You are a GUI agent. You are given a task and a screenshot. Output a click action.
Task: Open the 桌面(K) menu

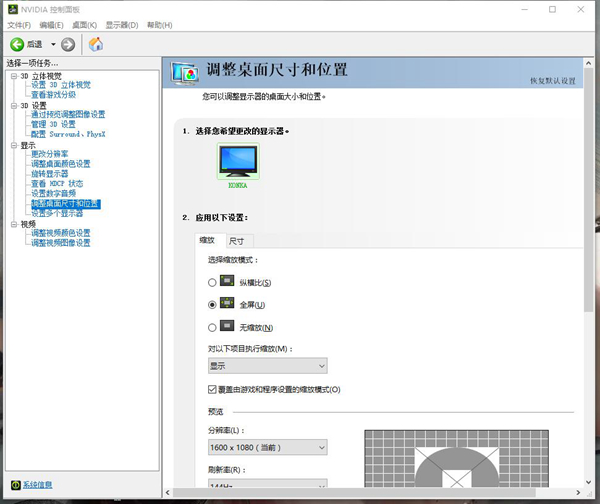[x=85, y=25]
